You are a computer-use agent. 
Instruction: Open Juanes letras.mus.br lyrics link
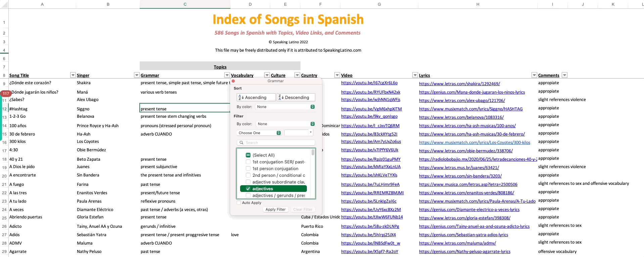[x=459, y=167]
